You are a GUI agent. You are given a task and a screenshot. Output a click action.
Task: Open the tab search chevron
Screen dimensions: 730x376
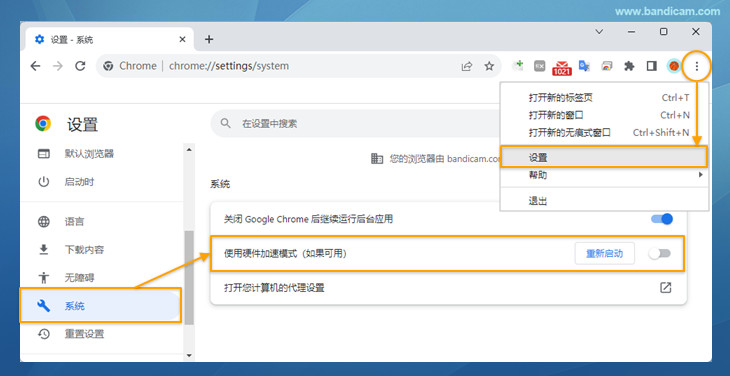tap(600, 32)
